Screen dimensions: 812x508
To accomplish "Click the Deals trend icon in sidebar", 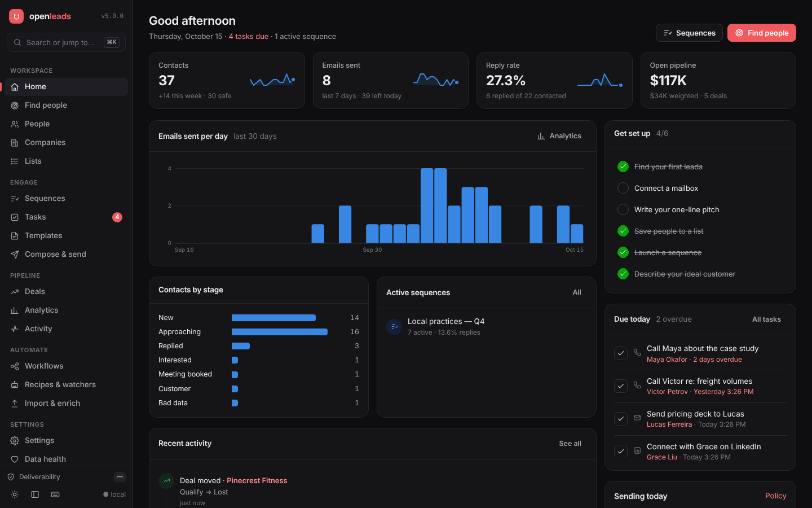I will point(15,292).
